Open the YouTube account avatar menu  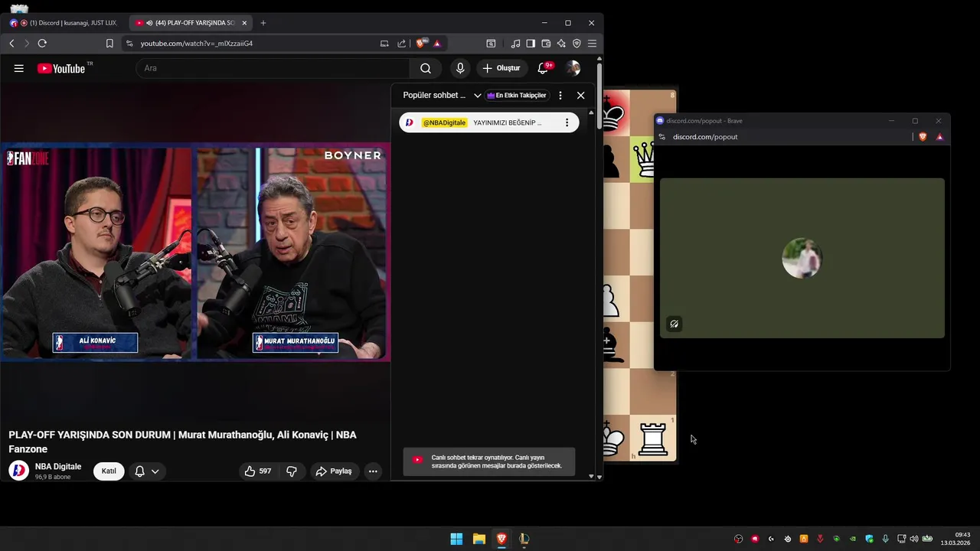(x=573, y=68)
